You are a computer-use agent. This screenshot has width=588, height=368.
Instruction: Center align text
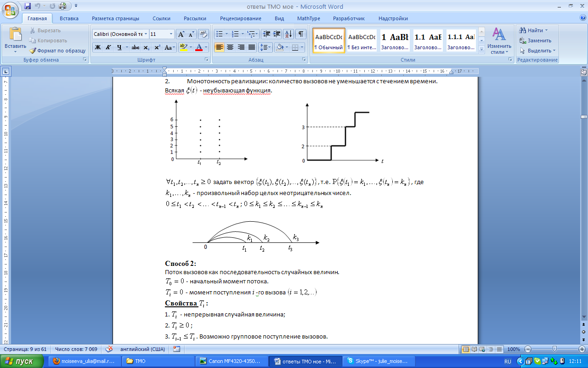click(x=230, y=47)
